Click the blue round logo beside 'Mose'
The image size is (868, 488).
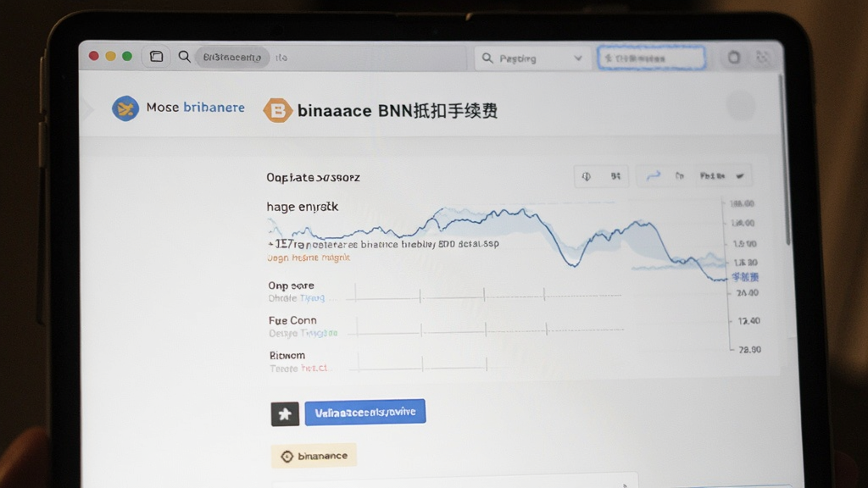coord(125,108)
